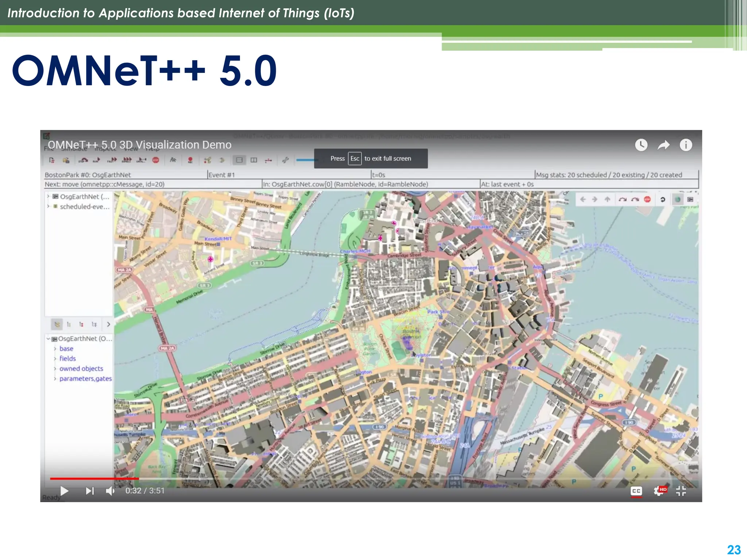Expand the scheduled-events tree node
Screen dimensions: 747x560
(48, 206)
